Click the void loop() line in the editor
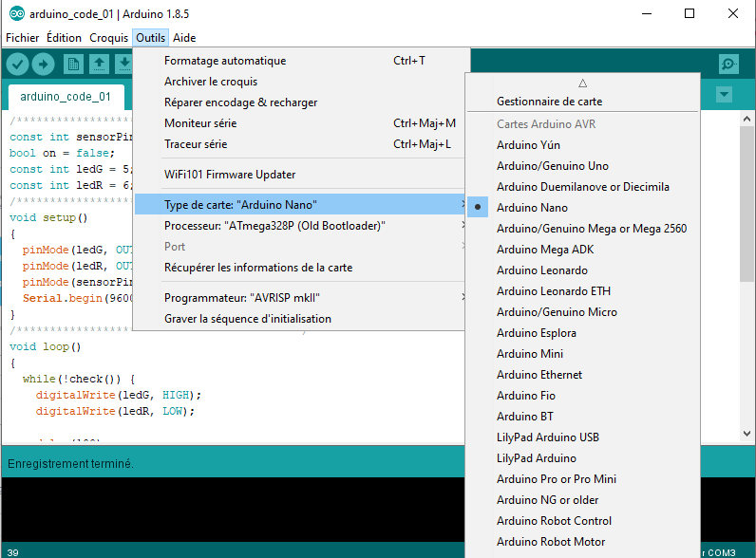This screenshot has height=558, width=756. coord(46,346)
